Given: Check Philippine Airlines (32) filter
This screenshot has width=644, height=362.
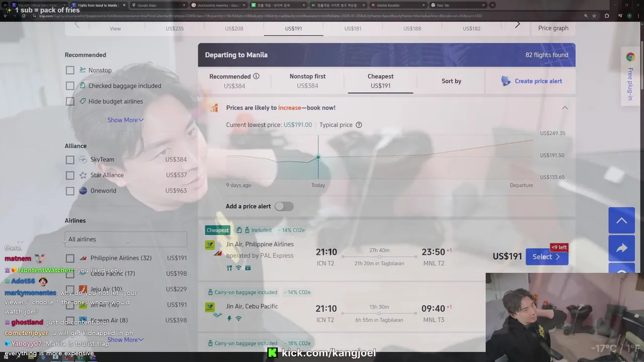Looking at the screenshot, I should pyautogui.click(x=70, y=258).
